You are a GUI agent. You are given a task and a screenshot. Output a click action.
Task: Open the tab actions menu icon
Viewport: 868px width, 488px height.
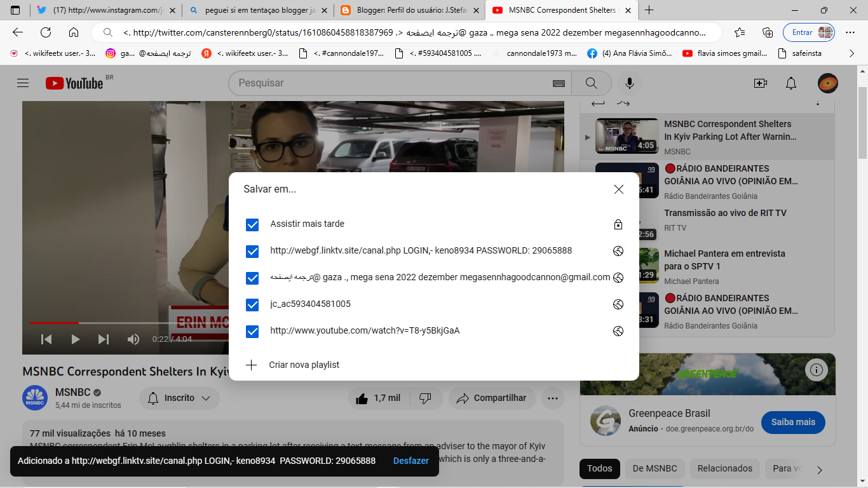[15, 10]
